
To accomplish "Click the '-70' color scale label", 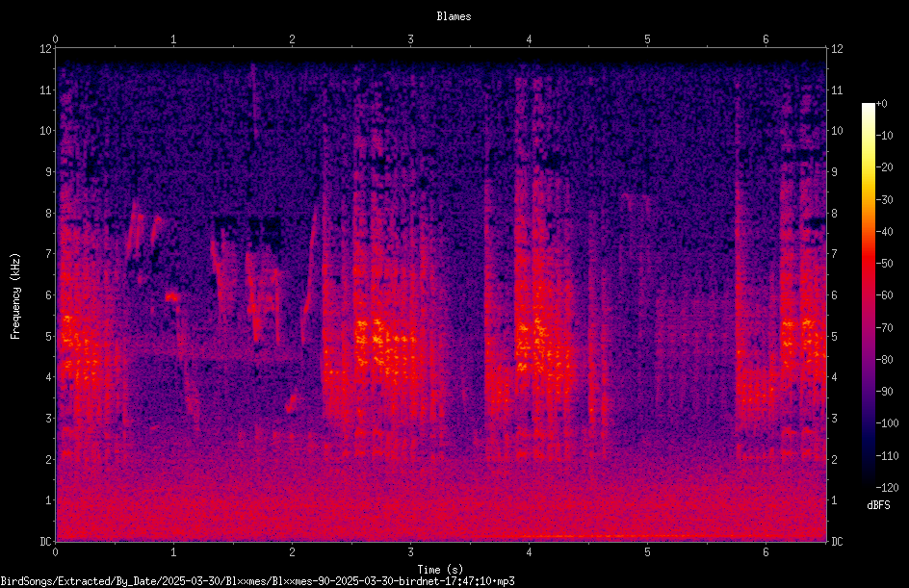I will pos(885,327).
